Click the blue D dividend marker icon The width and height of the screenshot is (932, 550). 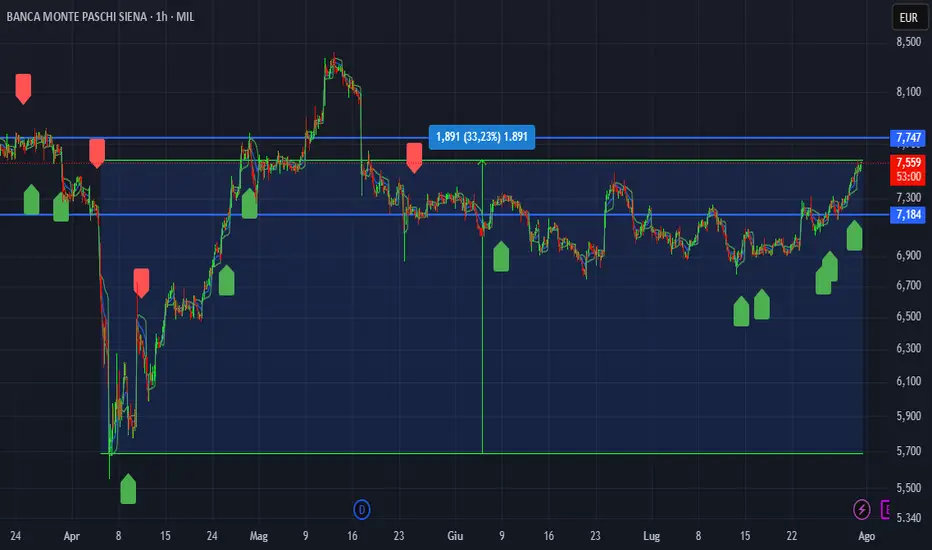point(361,510)
